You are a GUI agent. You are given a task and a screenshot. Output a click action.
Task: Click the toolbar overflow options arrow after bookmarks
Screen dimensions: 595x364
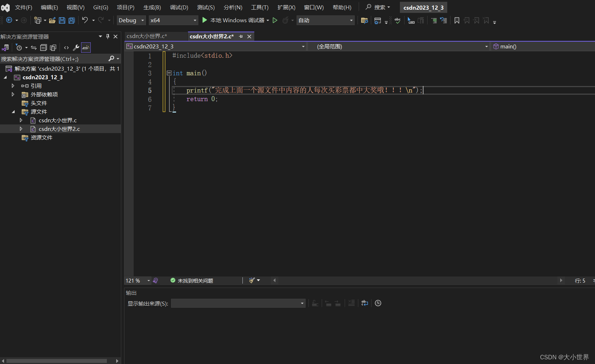(495, 22)
